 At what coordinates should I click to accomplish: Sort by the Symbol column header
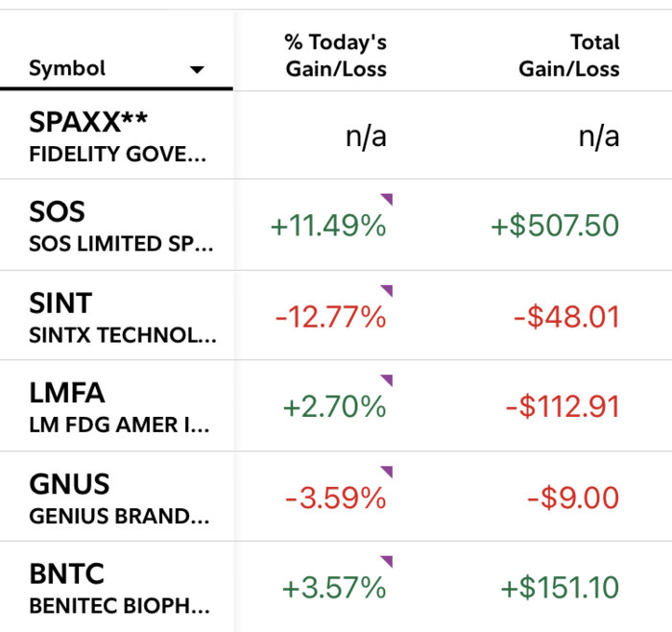(x=67, y=69)
